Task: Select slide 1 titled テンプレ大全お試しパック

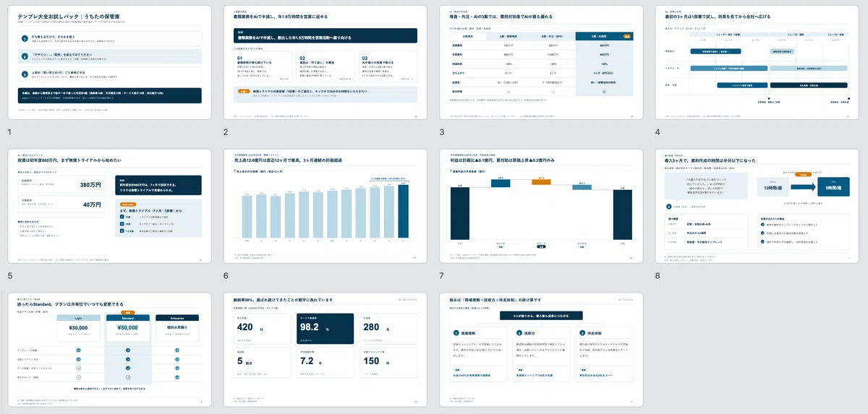Action: point(109,62)
